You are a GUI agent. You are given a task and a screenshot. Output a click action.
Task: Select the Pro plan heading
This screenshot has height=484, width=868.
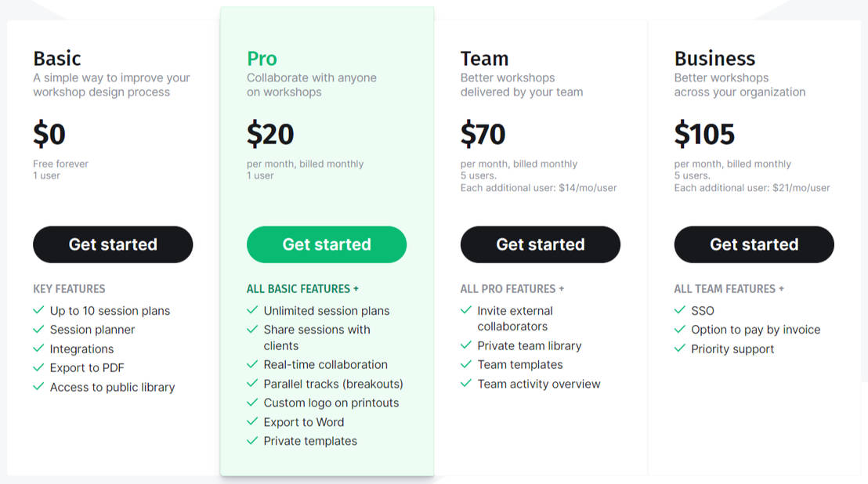(x=262, y=58)
